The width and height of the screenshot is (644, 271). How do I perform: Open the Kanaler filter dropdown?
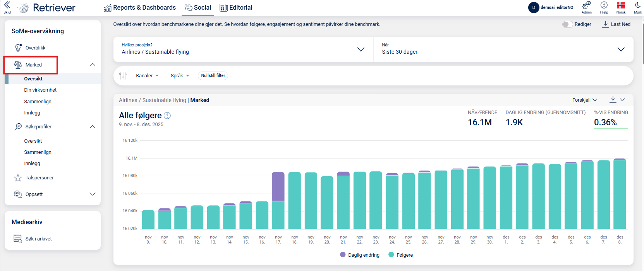[147, 76]
